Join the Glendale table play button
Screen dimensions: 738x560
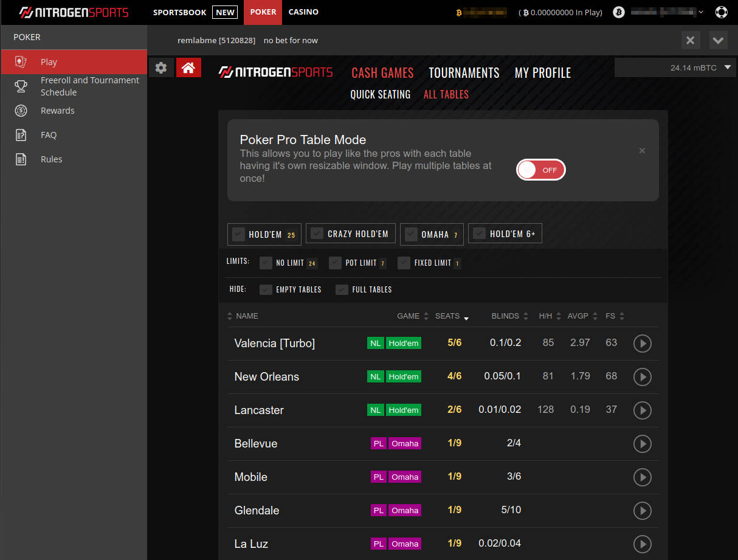coord(642,511)
